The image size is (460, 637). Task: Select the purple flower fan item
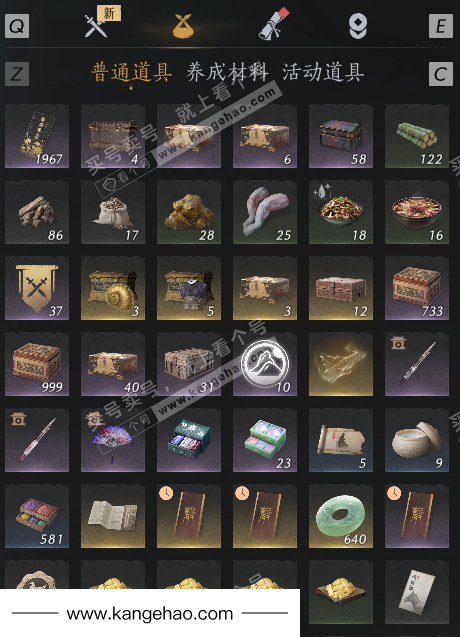click(x=113, y=440)
